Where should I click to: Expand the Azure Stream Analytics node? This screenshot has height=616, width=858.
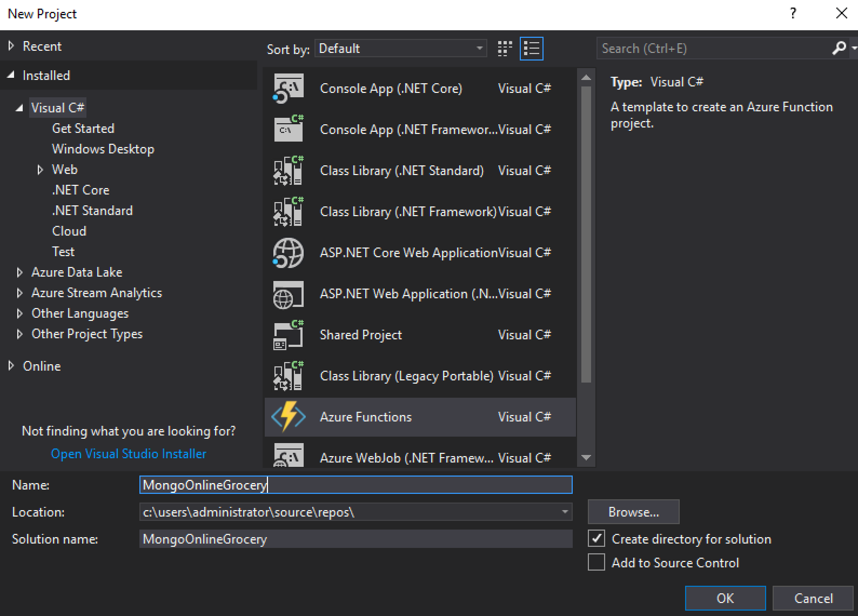coord(20,293)
